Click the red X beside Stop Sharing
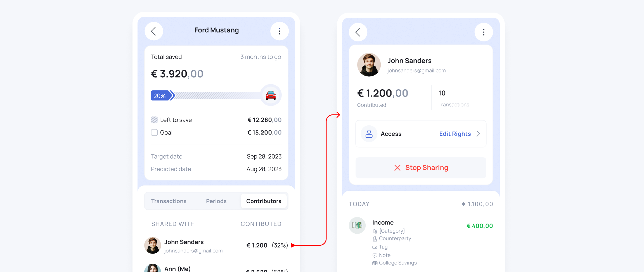The image size is (644, 272). click(x=397, y=168)
